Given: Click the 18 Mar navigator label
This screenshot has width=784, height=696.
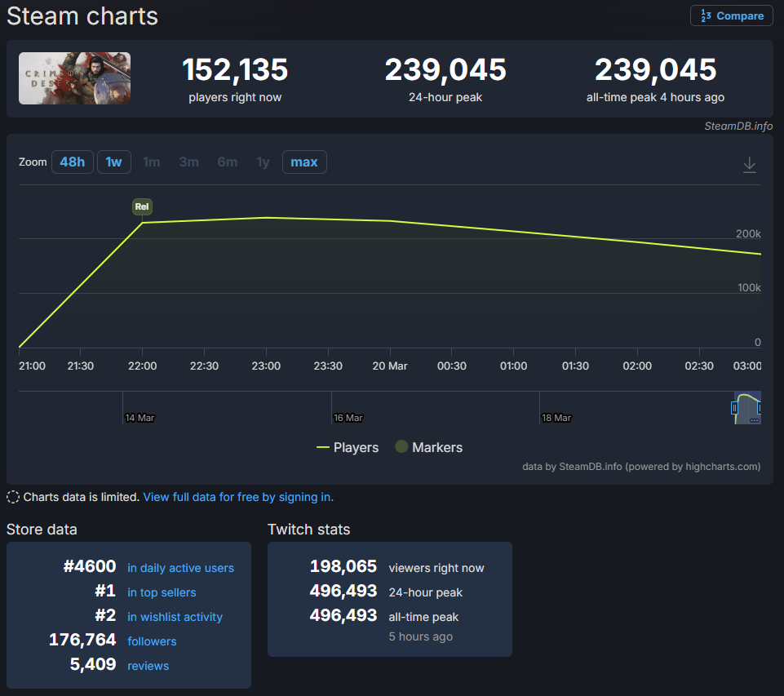Looking at the screenshot, I should 556,418.
